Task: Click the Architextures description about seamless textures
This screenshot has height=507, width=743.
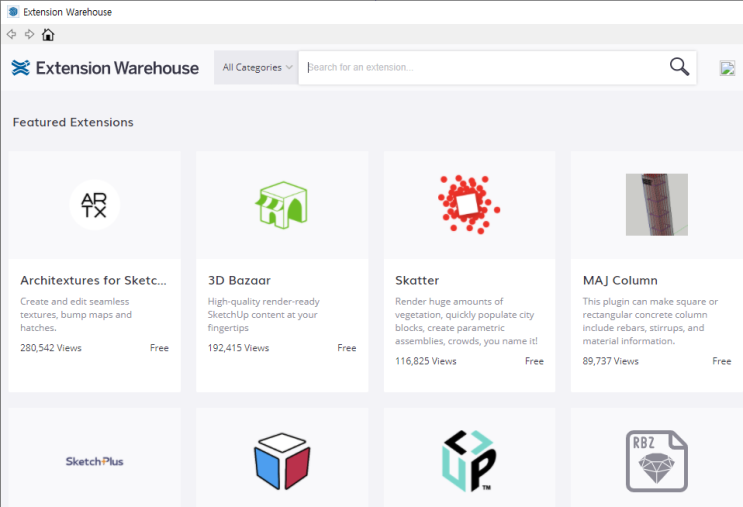Action: (76, 315)
